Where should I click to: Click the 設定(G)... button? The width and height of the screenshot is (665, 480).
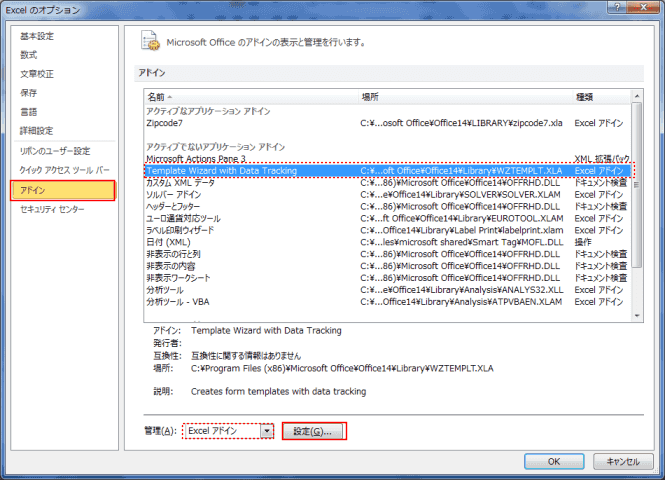click(314, 431)
